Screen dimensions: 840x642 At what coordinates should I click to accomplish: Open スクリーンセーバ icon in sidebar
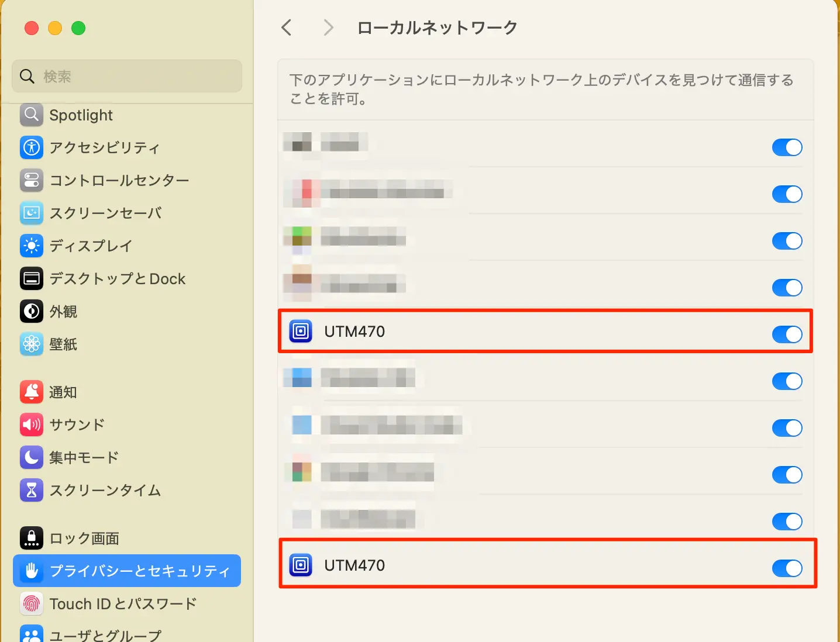(x=32, y=213)
